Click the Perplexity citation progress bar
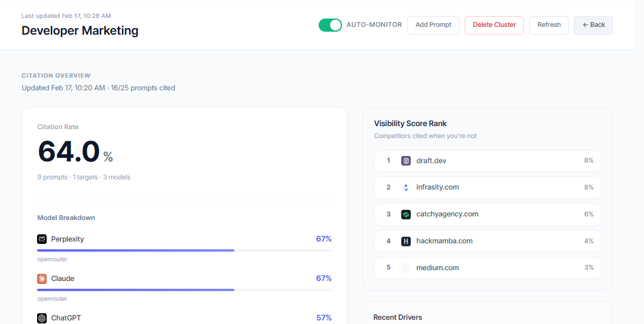The width and height of the screenshot is (644, 324). 184,250
